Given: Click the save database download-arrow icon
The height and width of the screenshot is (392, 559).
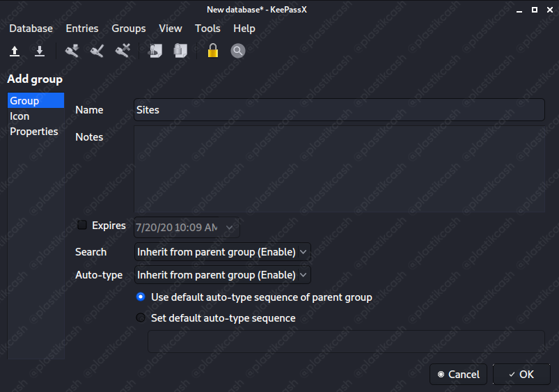Looking at the screenshot, I should click(x=40, y=51).
